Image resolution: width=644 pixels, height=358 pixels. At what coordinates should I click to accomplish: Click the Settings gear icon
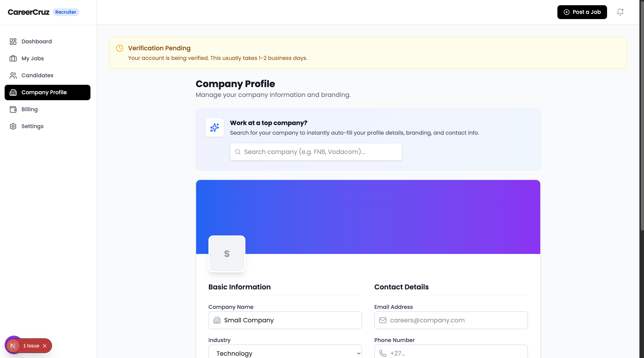[13, 126]
